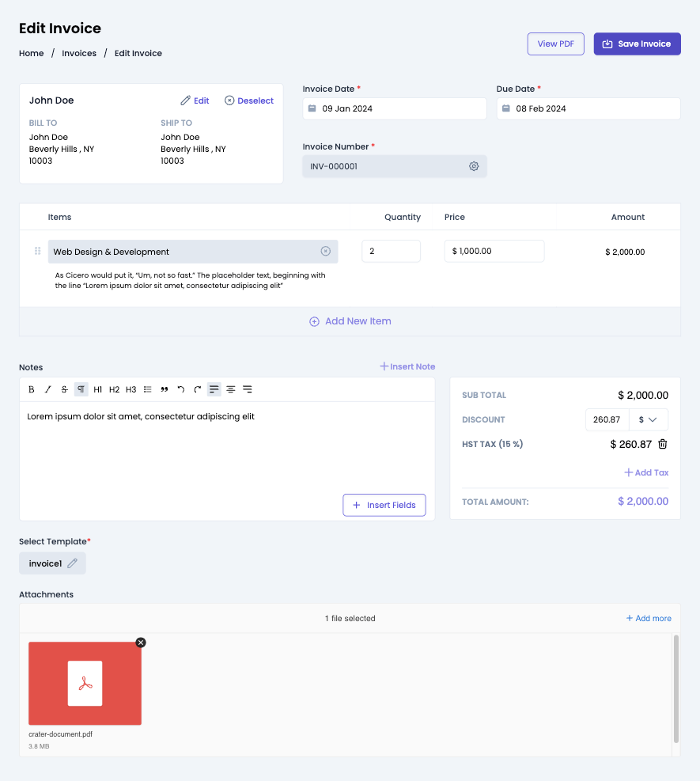
Task: Open invoice number settings gear
Action: (x=474, y=166)
